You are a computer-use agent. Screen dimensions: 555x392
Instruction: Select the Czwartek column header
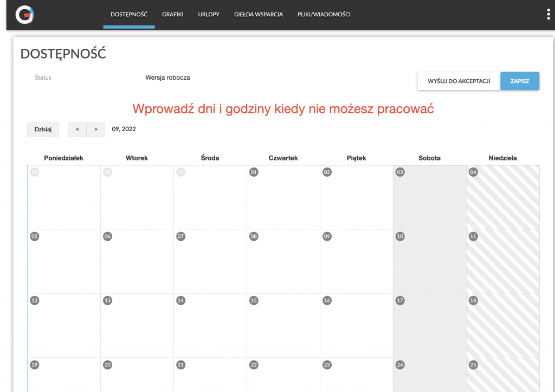point(283,158)
